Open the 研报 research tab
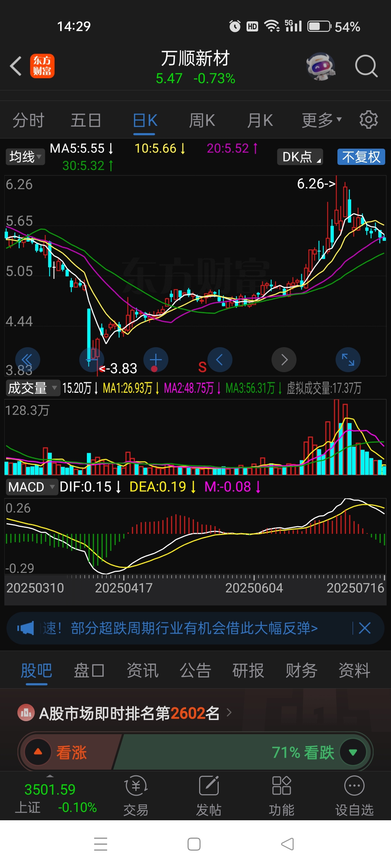This screenshot has height=868, width=391. pos(248,671)
